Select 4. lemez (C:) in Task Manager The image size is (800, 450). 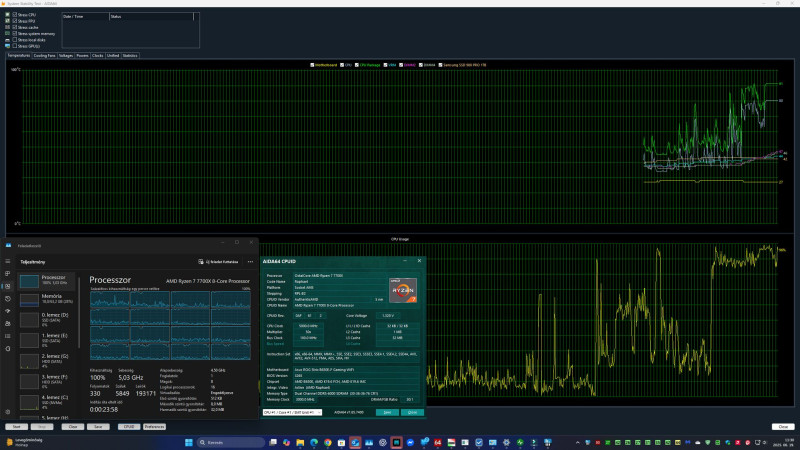click(46, 402)
